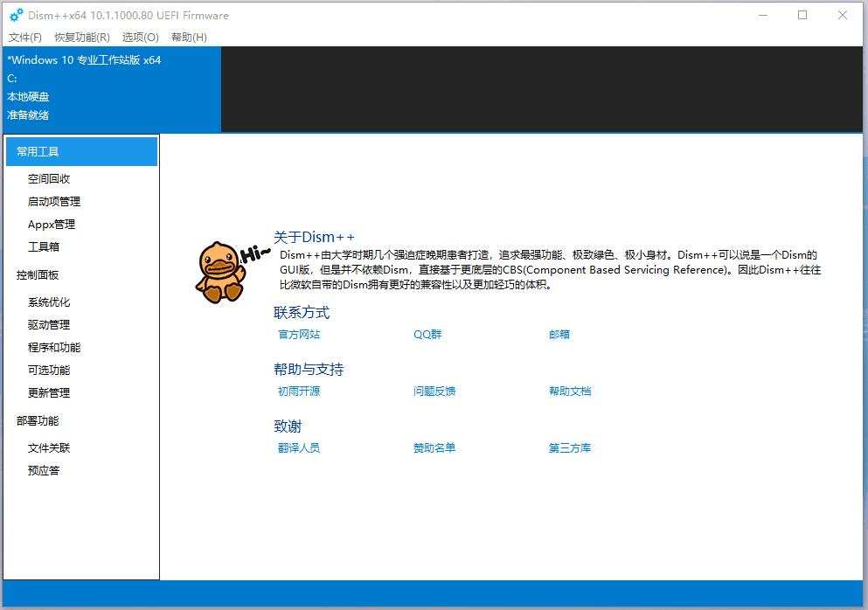Open 预应答 in the sidebar
The height and width of the screenshot is (610, 868).
44,471
